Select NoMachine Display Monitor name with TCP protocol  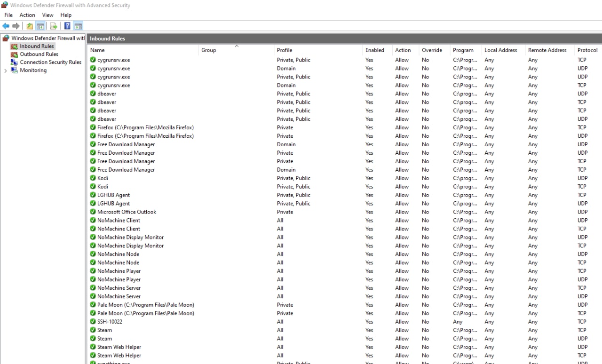tap(130, 245)
